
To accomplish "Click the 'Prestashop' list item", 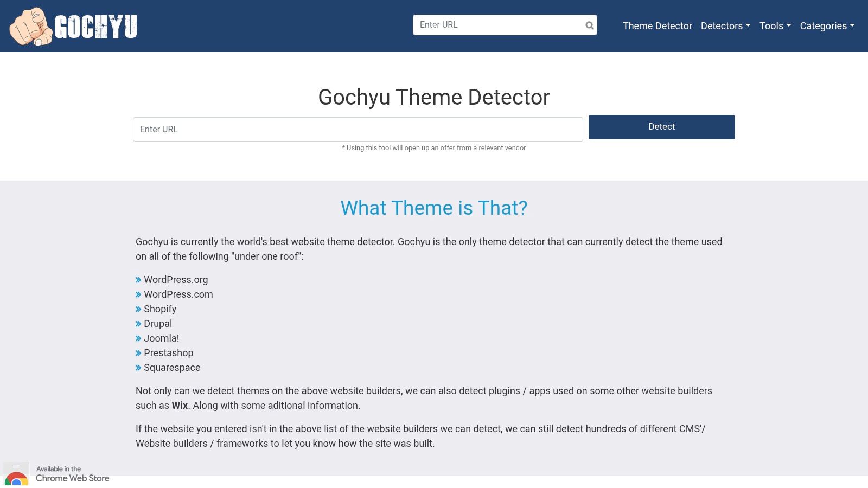I will pos(169,353).
